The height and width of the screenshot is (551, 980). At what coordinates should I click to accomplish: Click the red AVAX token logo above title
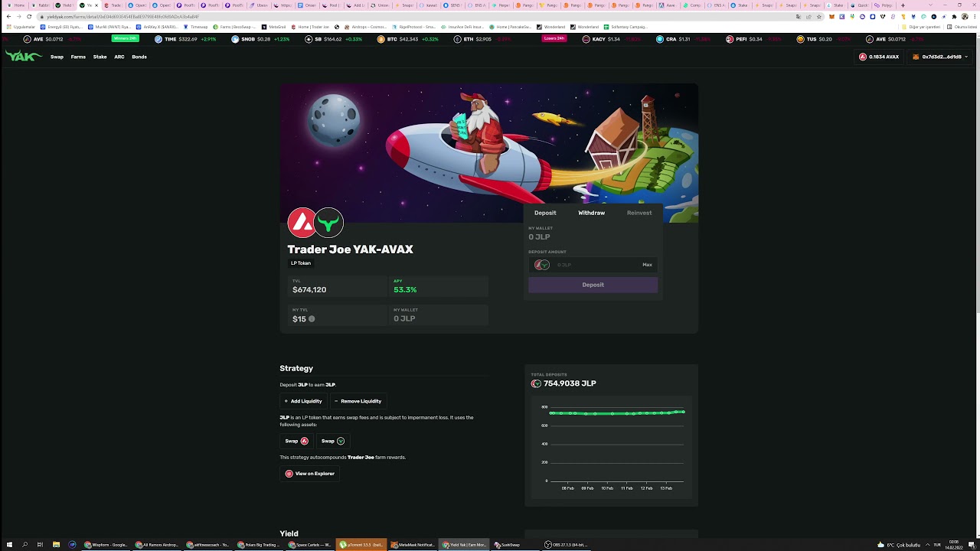click(x=302, y=223)
